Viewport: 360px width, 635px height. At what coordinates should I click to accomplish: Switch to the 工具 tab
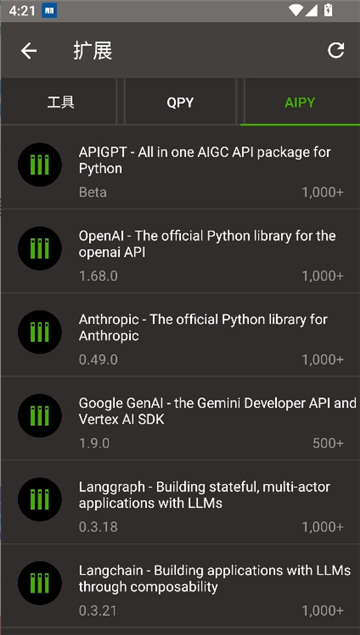60,102
